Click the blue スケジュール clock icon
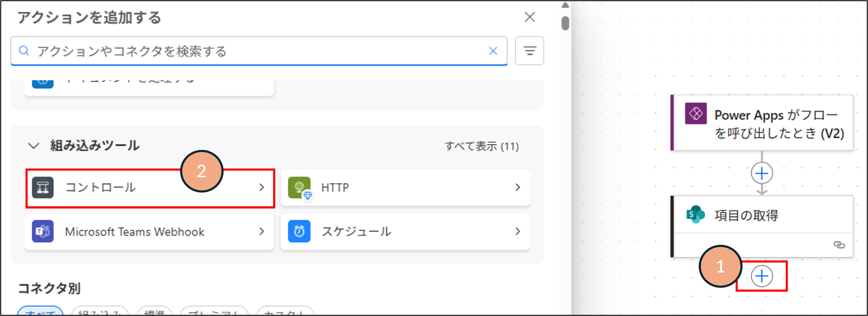 tap(299, 231)
